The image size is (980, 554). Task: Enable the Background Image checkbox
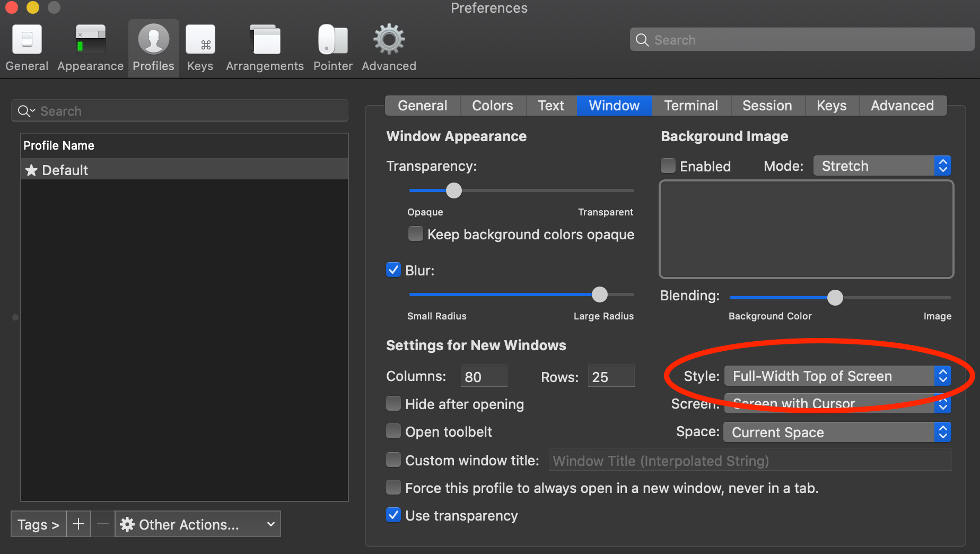668,166
